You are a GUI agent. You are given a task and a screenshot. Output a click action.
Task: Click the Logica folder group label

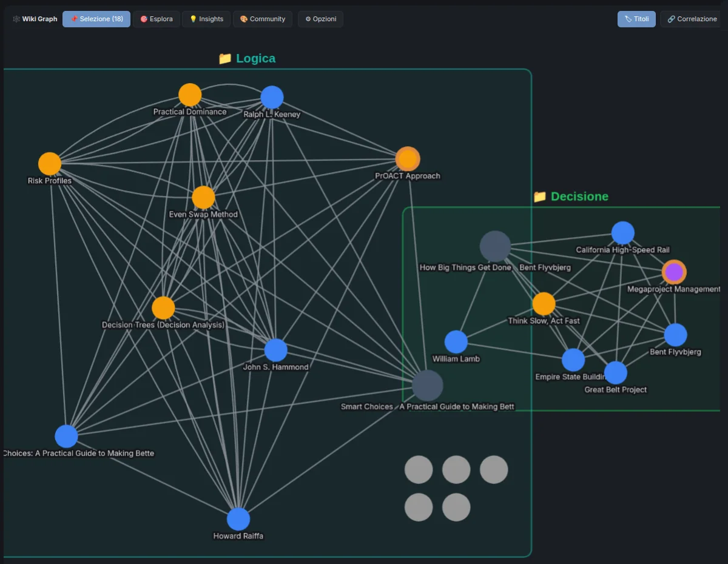coord(247,58)
